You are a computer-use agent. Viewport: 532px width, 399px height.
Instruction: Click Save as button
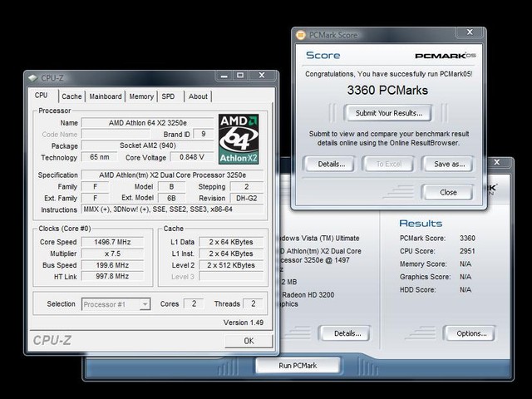pos(449,165)
